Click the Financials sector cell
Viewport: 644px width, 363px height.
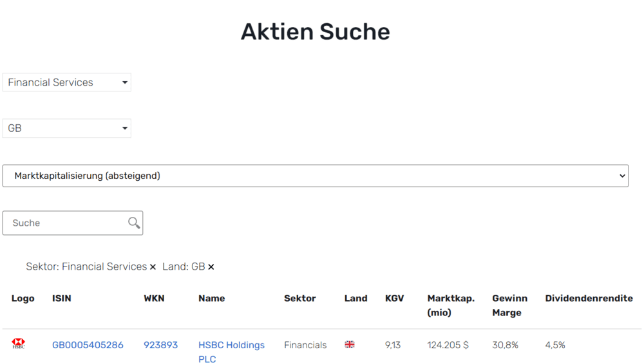305,345
